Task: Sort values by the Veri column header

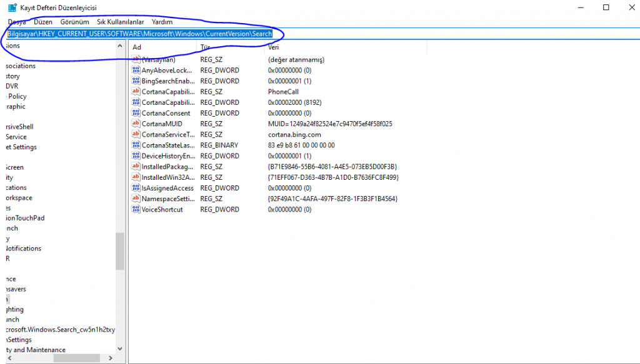Action: point(345,47)
